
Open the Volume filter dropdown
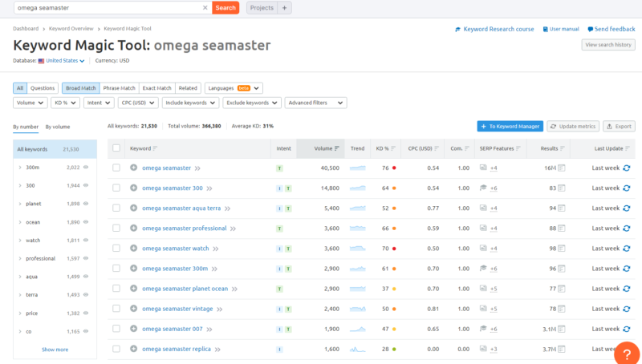[x=30, y=103]
